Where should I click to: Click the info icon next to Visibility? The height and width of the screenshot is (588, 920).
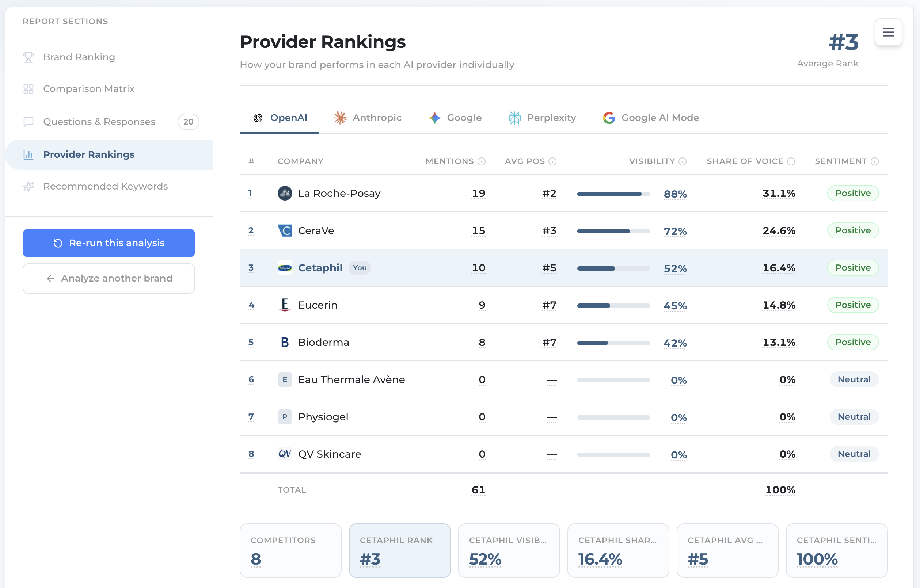point(683,161)
